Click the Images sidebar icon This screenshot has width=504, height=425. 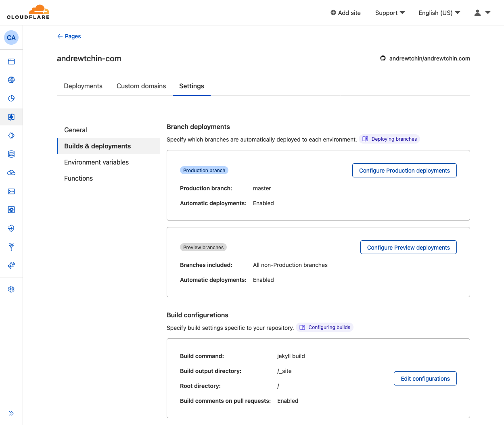click(11, 191)
